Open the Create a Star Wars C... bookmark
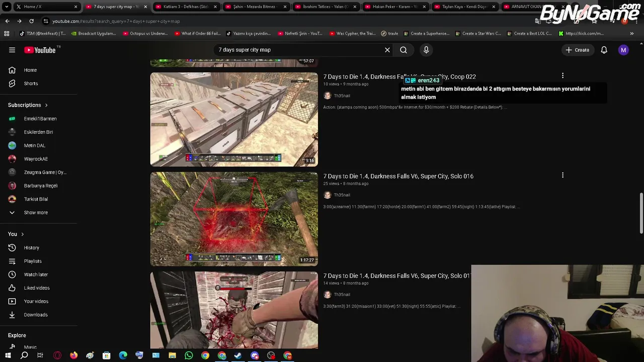This screenshot has width=644, height=362. [x=478, y=34]
